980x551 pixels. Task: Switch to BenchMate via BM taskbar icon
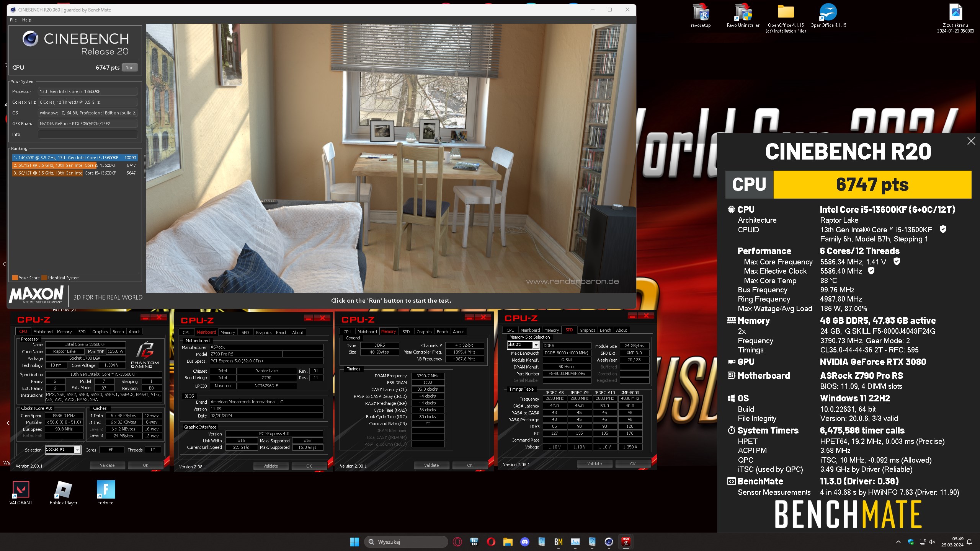click(x=558, y=542)
